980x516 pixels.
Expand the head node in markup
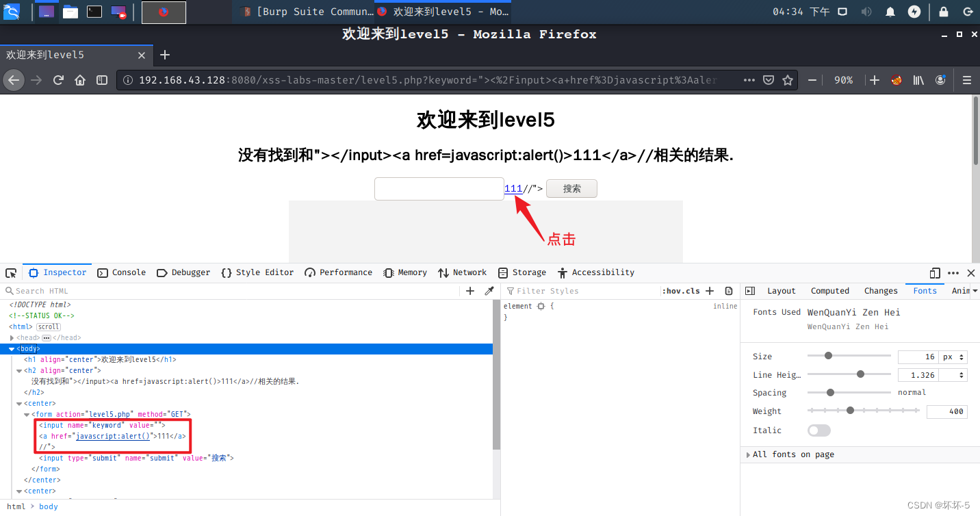coord(12,338)
